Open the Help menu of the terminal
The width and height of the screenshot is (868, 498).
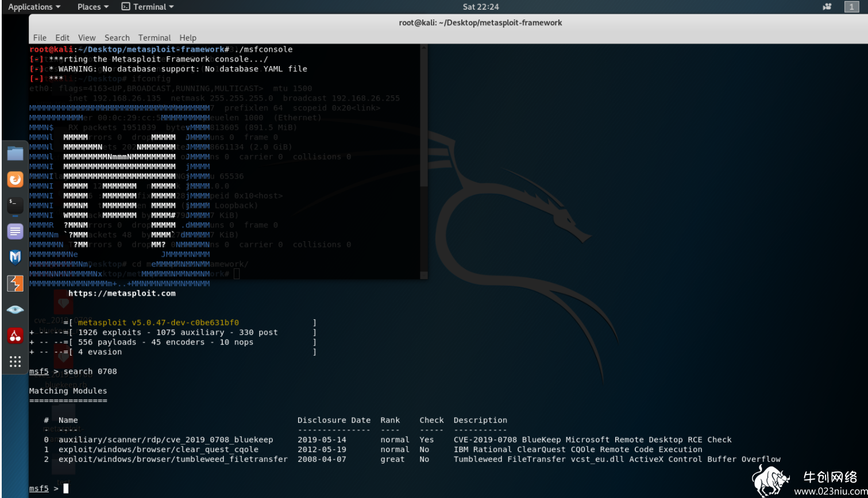coord(188,37)
